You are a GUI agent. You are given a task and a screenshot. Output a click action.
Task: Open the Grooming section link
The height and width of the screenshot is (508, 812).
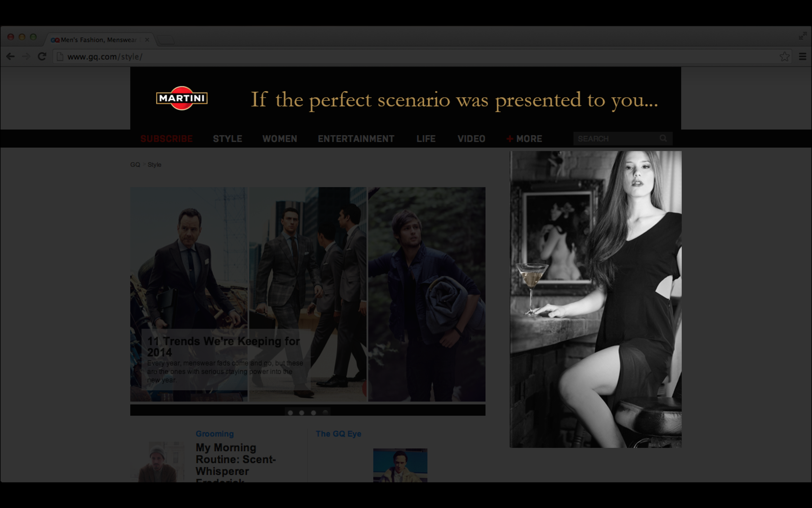pyautogui.click(x=214, y=434)
